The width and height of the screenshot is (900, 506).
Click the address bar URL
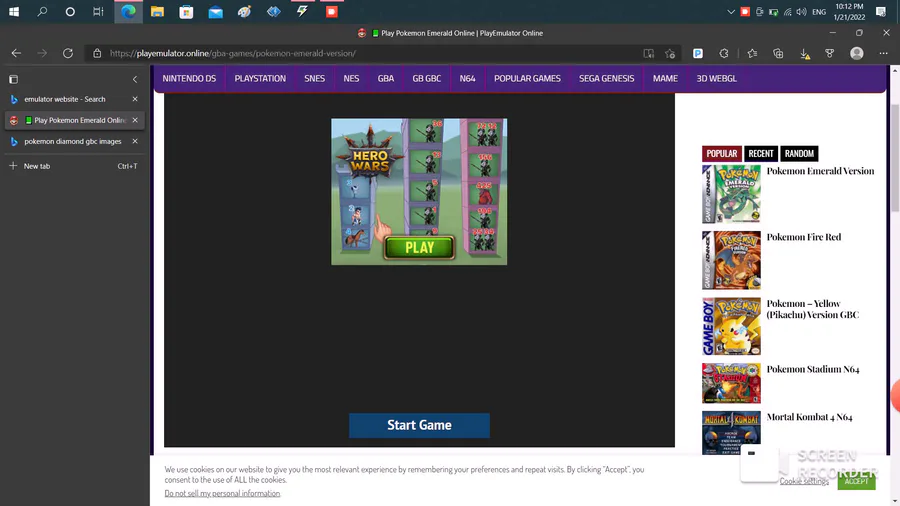pos(232,53)
